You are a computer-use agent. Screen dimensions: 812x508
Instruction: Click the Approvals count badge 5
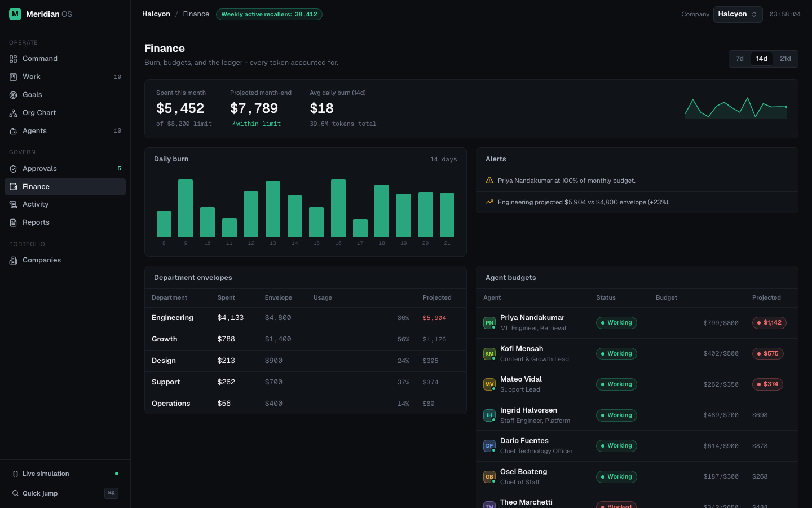[119, 169]
